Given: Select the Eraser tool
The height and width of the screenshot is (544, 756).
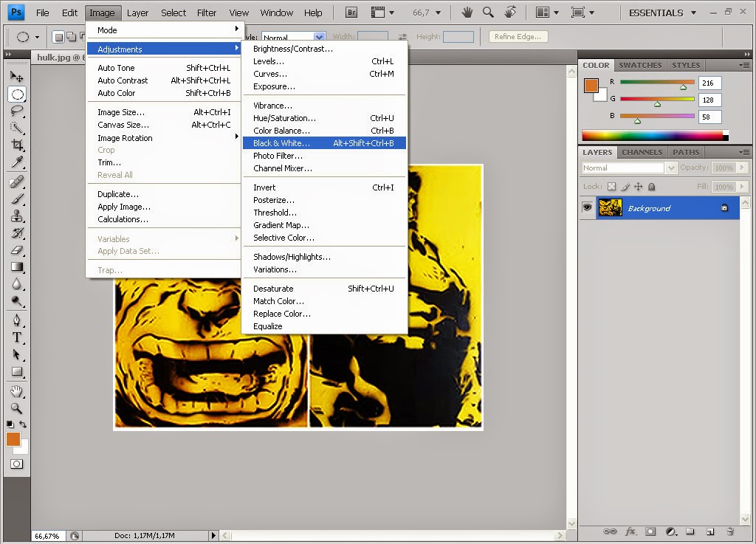Looking at the screenshot, I should click(x=17, y=249).
